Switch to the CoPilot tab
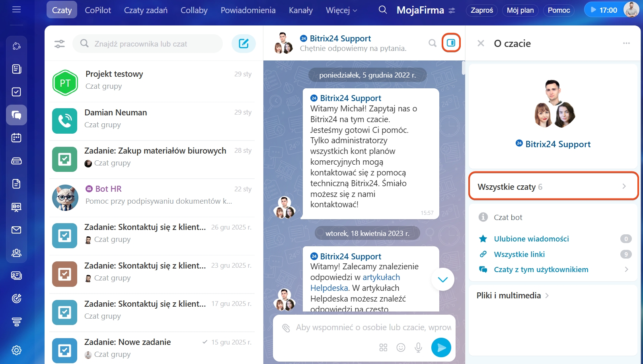 coord(98,10)
